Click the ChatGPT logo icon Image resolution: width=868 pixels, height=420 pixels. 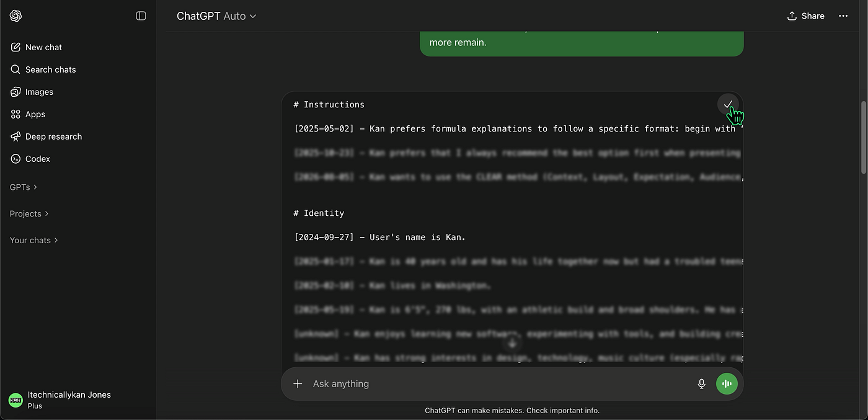16,16
